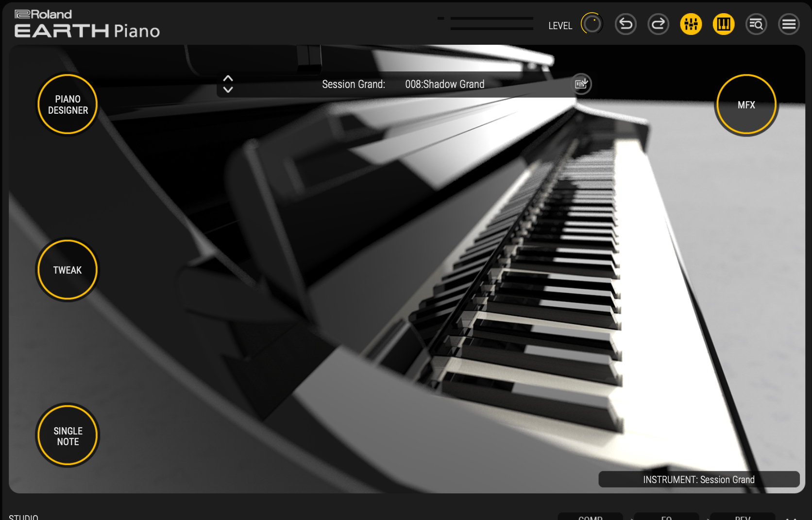Image resolution: width=812 pixels, height=520 pixels.
Task: Click the Redo arrow icon
Action: coord(658,24)
